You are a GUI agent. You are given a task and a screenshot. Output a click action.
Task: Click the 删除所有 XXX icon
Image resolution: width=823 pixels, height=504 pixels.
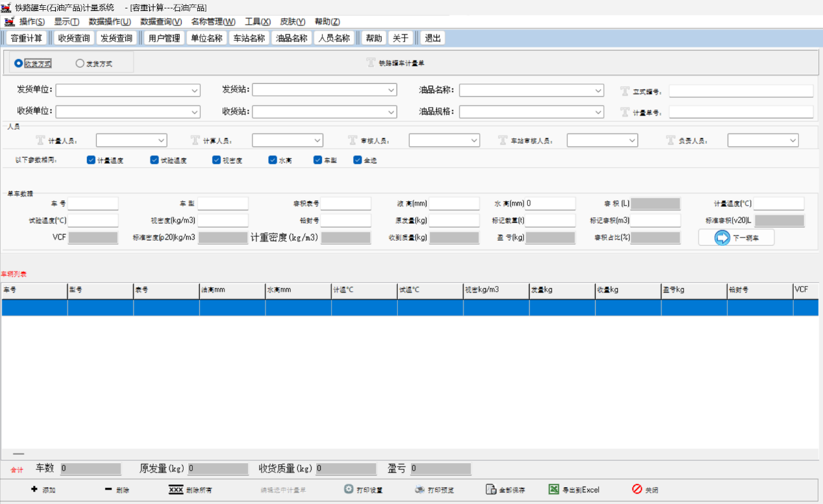(x=175, y=490)
